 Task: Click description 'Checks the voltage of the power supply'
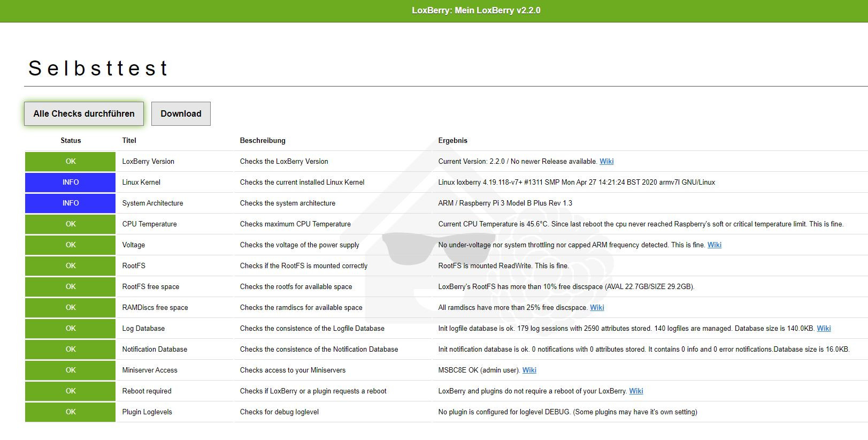point(299,245)
